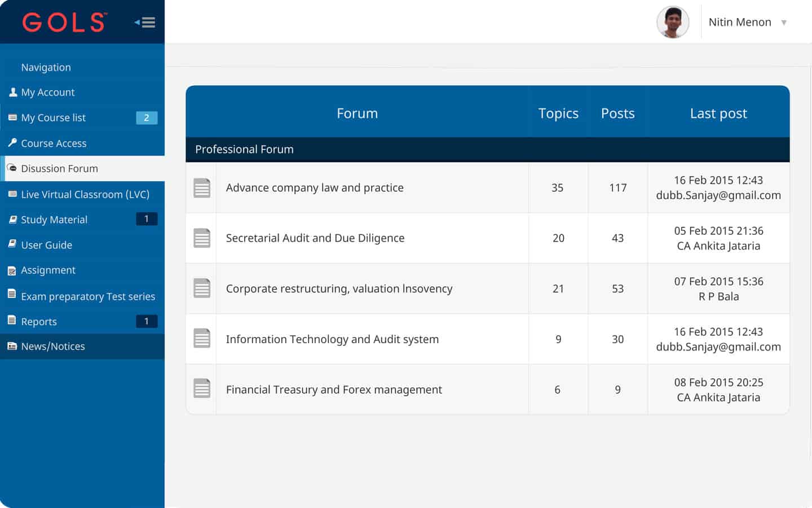Image resolution: width=812 pixels, height=508 pixels.
Task: Expand the user dropdown arrow beside Nitin Menon
Action: click(x=784, y=23)
